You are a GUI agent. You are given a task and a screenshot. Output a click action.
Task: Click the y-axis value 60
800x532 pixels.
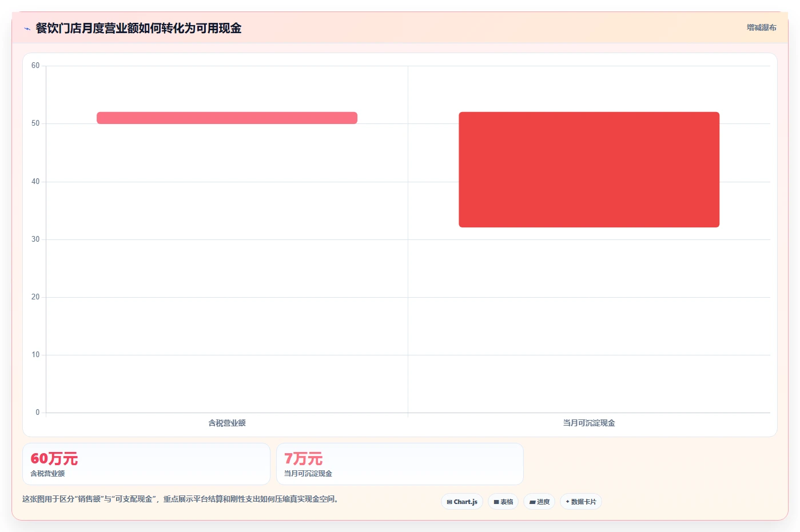pos(35,66)
